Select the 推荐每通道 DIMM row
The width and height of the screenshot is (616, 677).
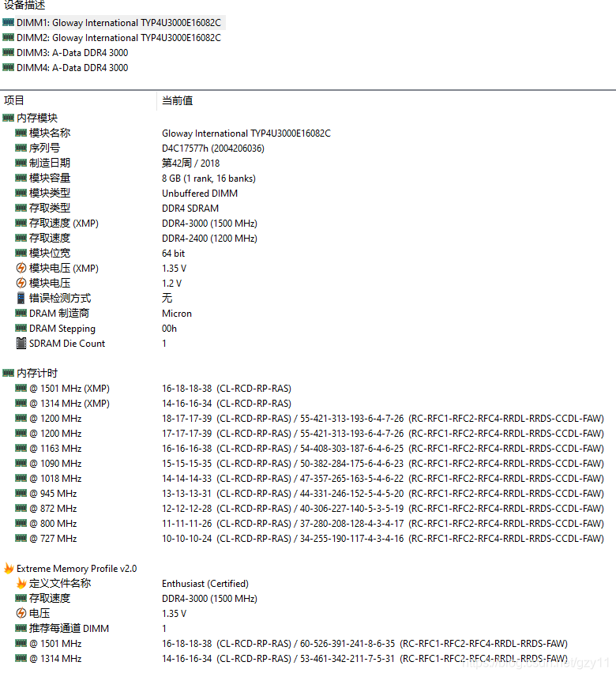[x=69, y=629]
